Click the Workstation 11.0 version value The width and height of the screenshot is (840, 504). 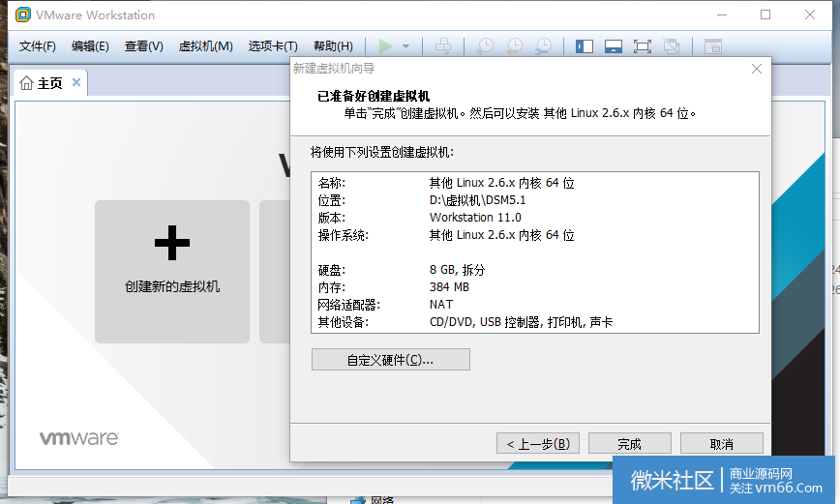point(475,218)
